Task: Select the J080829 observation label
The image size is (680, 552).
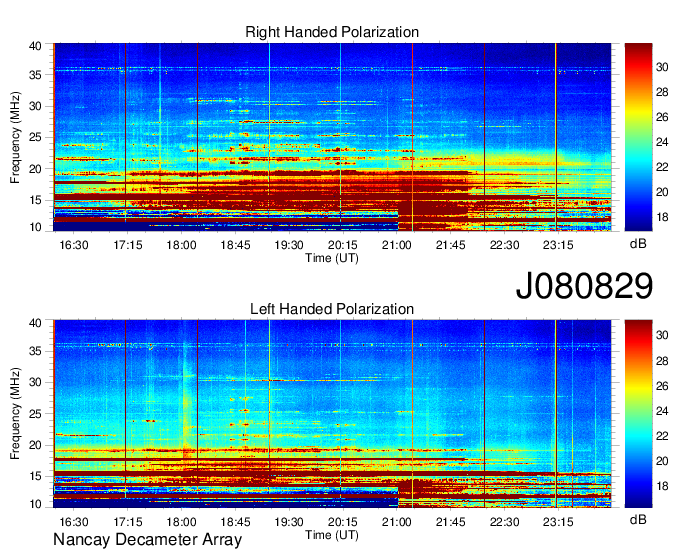Action: tap(584, 286)
